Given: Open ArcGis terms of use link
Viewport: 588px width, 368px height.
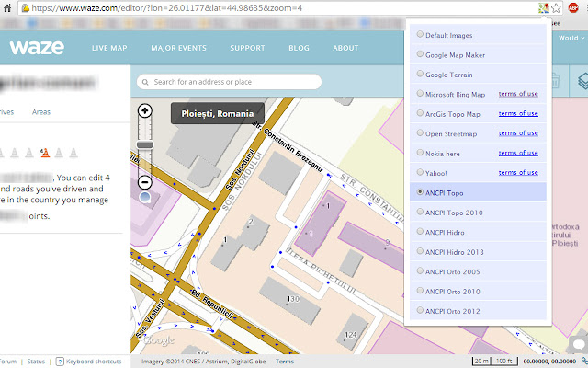Looking at the screenshot, I should point(518,113).
